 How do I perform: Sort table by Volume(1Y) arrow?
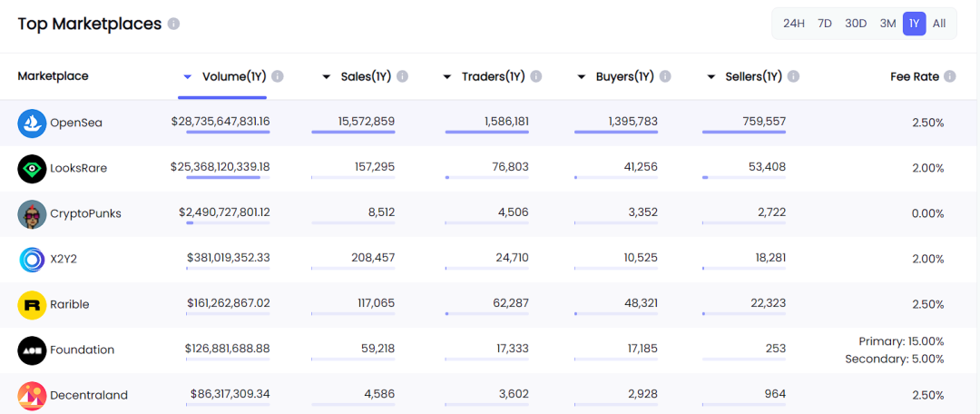(188, 77)
